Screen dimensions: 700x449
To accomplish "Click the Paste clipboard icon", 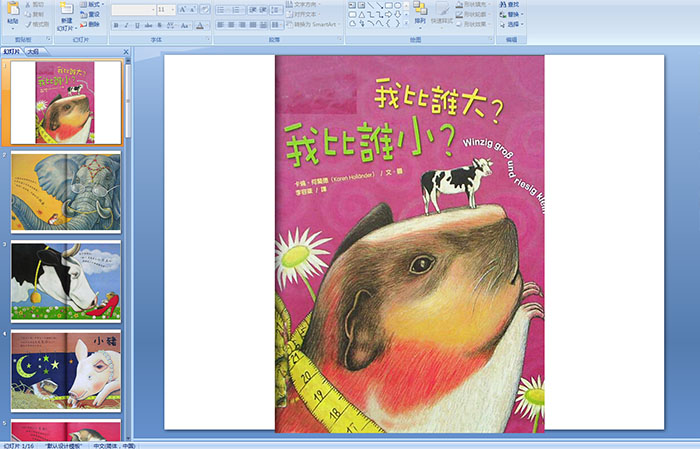I will pos(13,8).
